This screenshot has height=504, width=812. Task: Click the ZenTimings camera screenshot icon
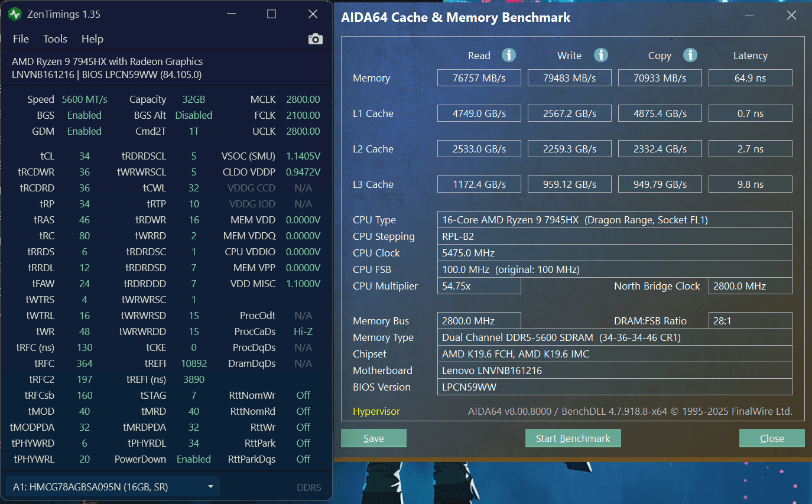(316, 39)
